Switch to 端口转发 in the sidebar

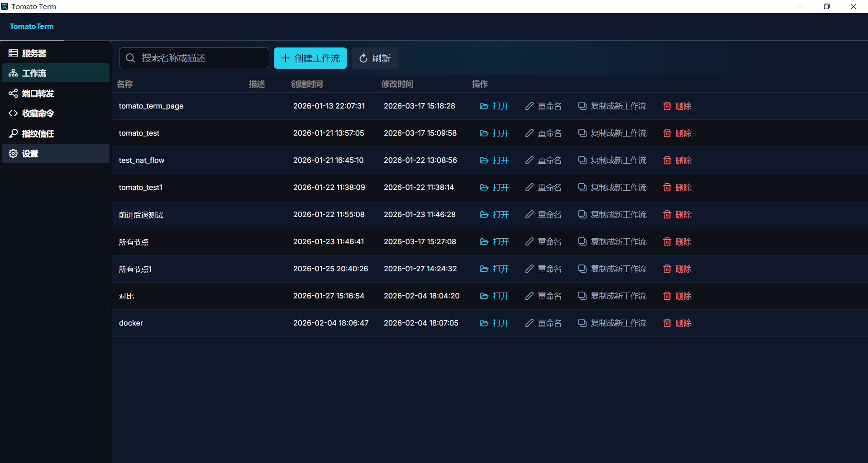(x=38, y=94)
